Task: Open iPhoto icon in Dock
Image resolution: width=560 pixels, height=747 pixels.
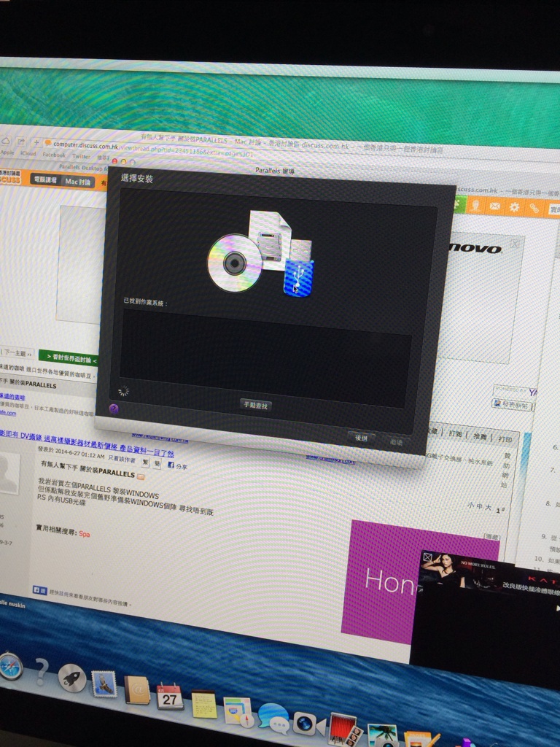Action: click(382, 735)
